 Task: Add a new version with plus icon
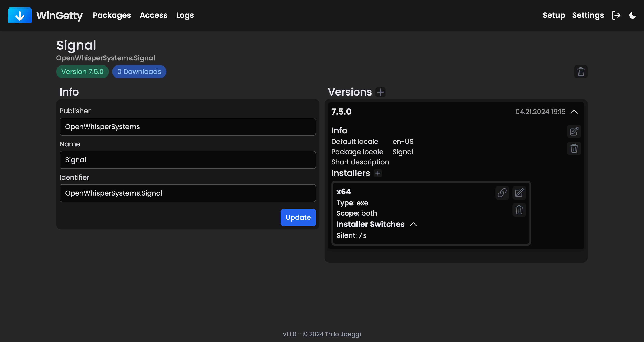point(381,92)
